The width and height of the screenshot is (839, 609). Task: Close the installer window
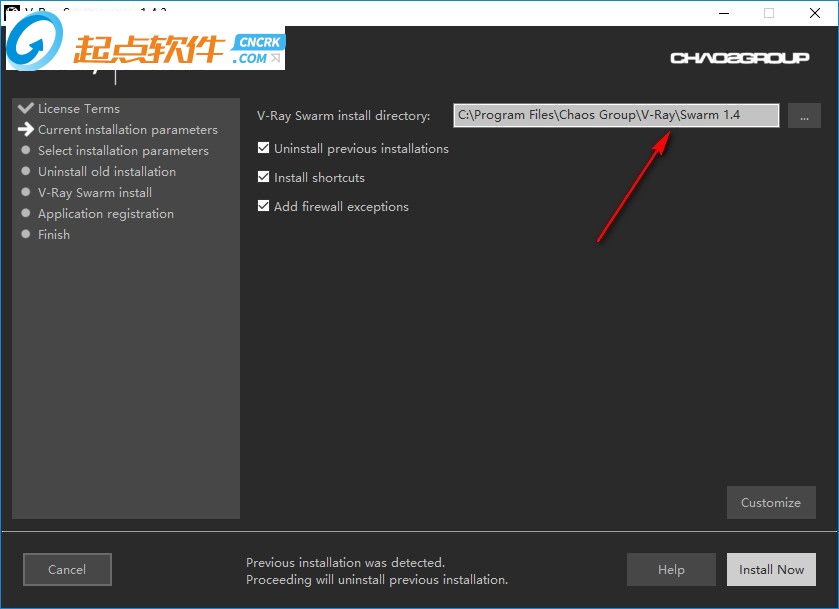point(814,13)
